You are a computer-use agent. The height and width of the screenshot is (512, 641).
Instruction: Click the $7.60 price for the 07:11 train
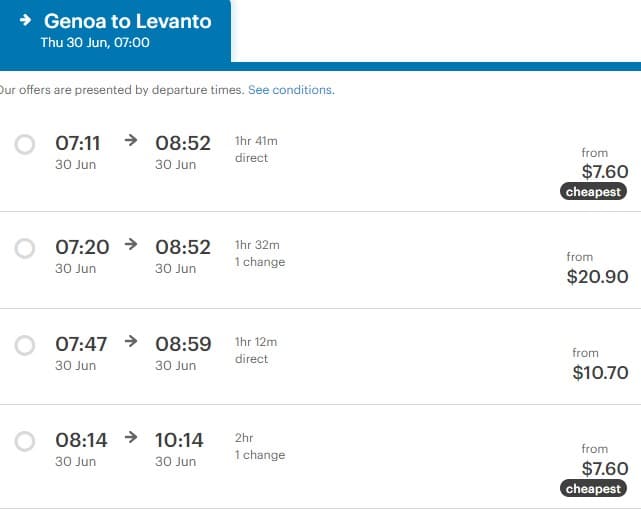(x=605, y=172)
